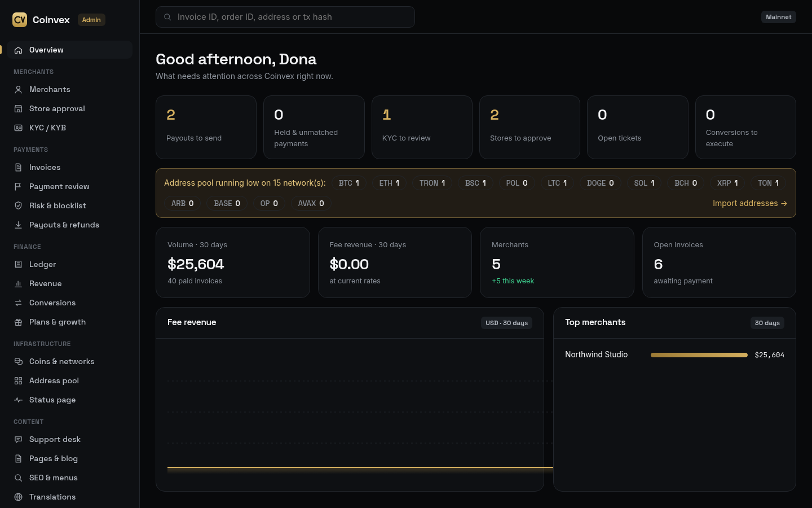
Task: Open the Payouts to send card
Action: point(206,127)
